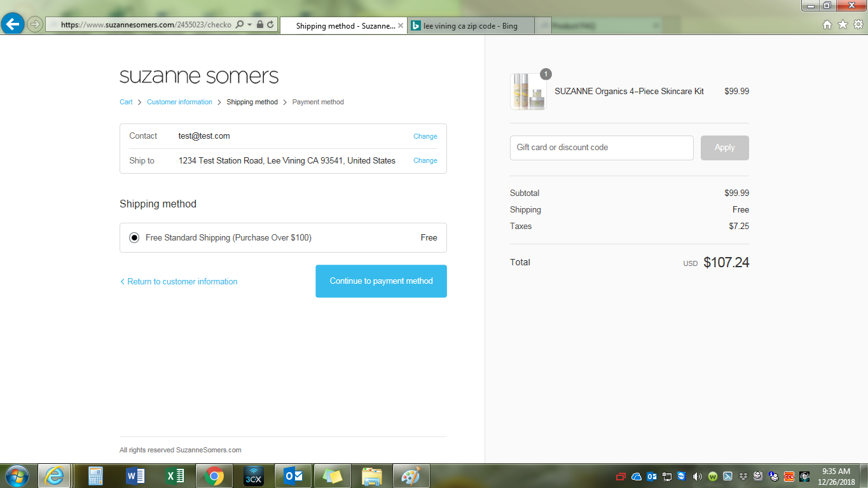This screenshot has height=488, width=868.
Task: Open Google Chrome from taskbar
Action: click(214, 476)
